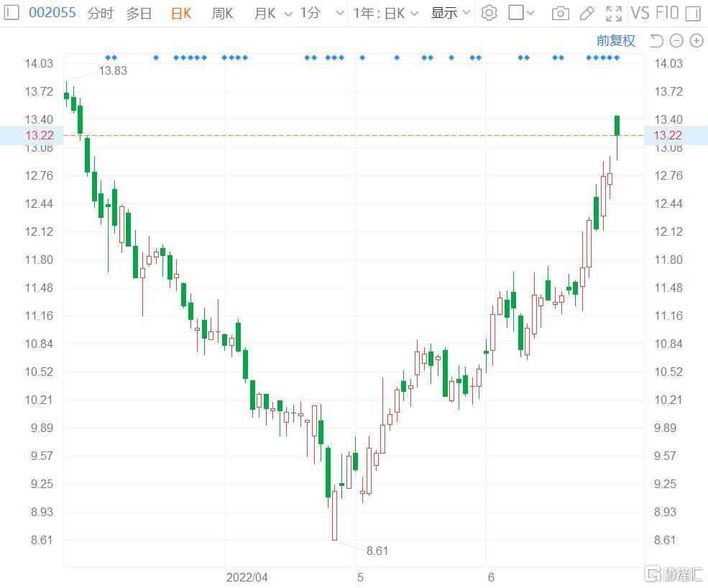Screen dimensions: 708x588
Task: Zoom out chart with minus icon
Action: 676,41
